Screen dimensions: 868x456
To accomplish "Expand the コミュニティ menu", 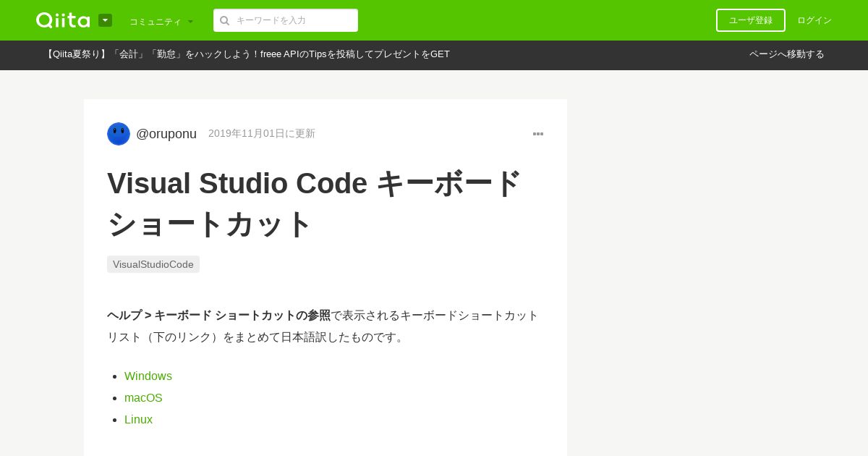I will tap(161, 22).
